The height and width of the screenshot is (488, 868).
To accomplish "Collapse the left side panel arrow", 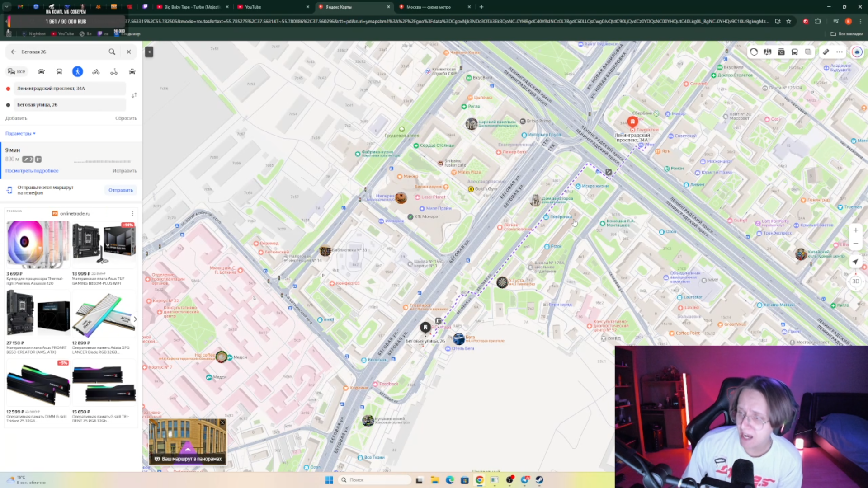I will coord(149,52).
